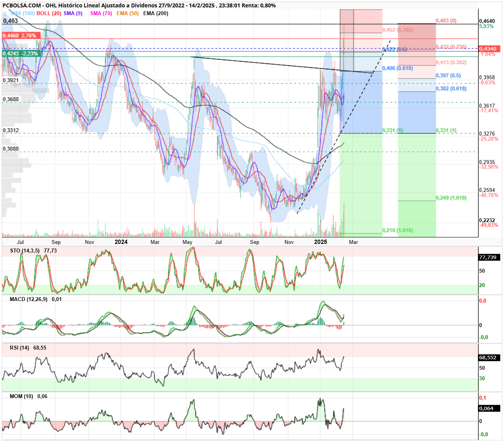Screen dimensions: 504x442
Task: Select the 2024 year label on time axis
Action: coord(121,242)
